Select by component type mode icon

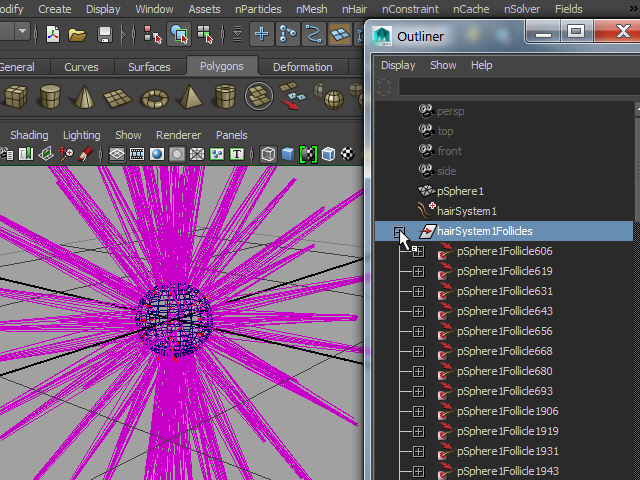205,34
